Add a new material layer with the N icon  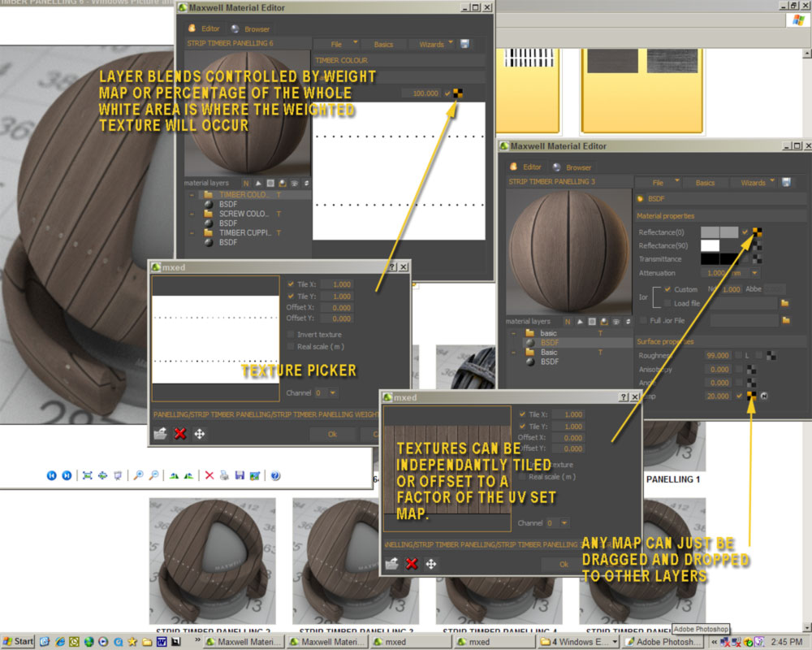[245, 183]
